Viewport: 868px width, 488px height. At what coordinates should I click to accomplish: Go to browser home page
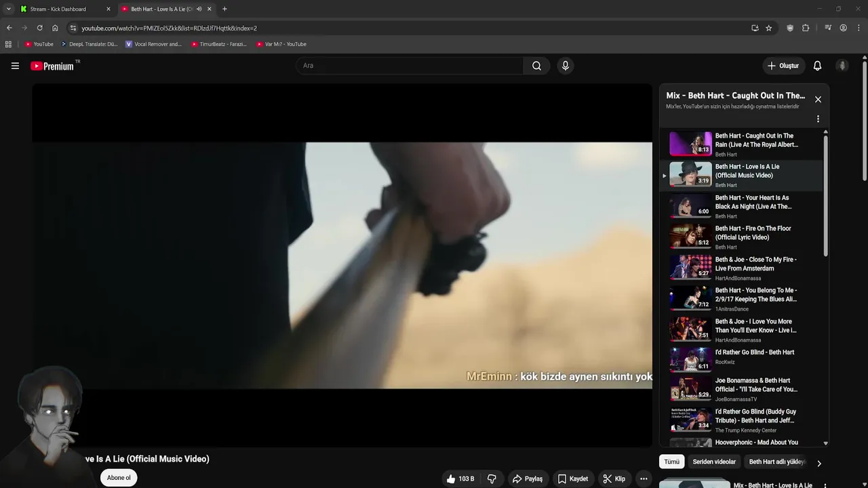pos(55,28)
